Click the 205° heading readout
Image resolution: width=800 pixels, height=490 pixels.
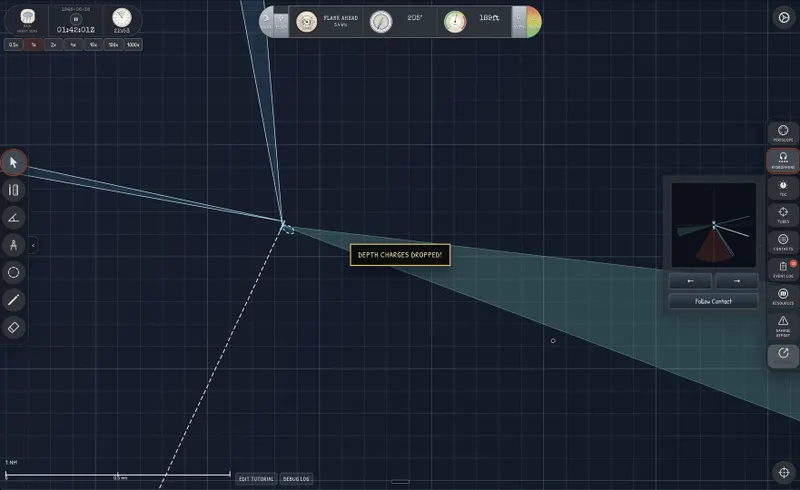[414, 17]
